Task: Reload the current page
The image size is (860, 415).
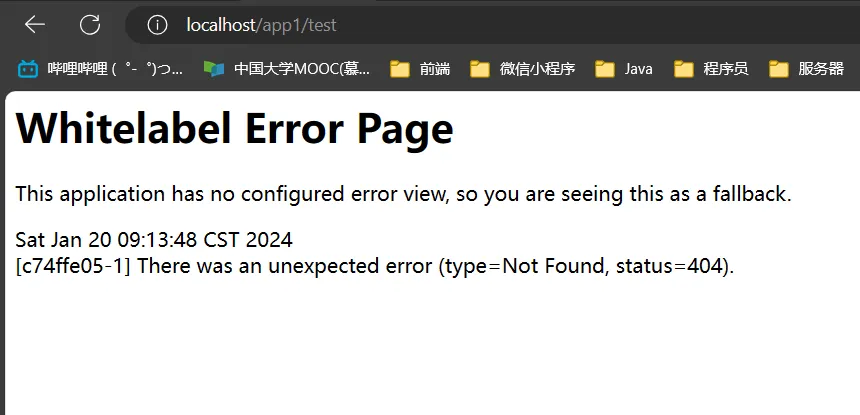Action: (90, 25)
